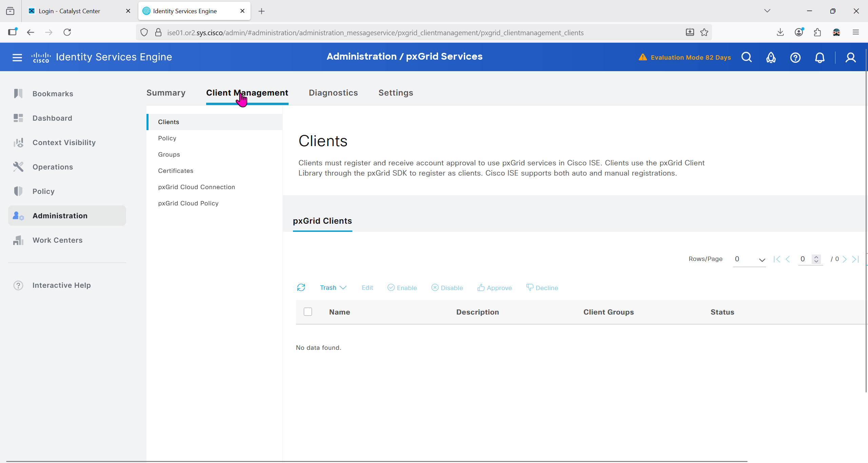
Task: Bookmark page with the star icon
Action: pos(704,32)
